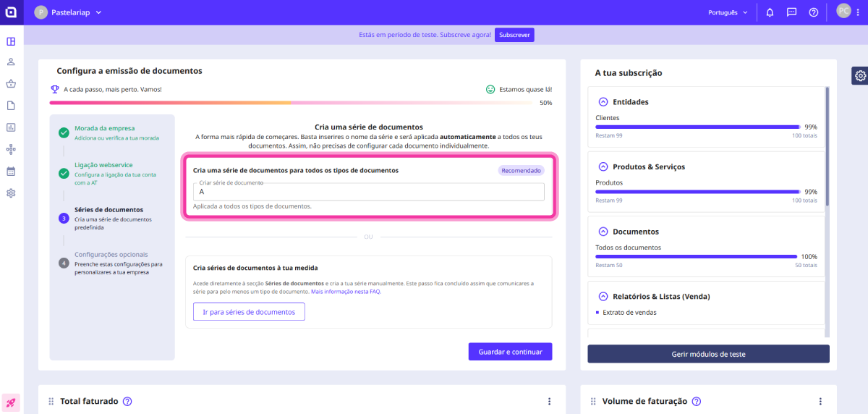Open the Mais informação nesta FAQ link
Viewport: 868px width, 414px height.
(346, 292)
